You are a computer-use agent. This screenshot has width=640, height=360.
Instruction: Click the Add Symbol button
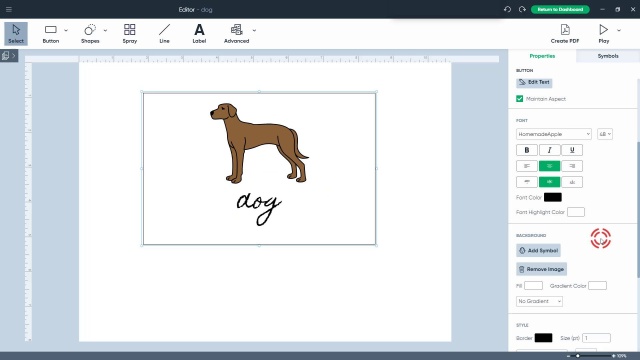[x=538, y=250]
